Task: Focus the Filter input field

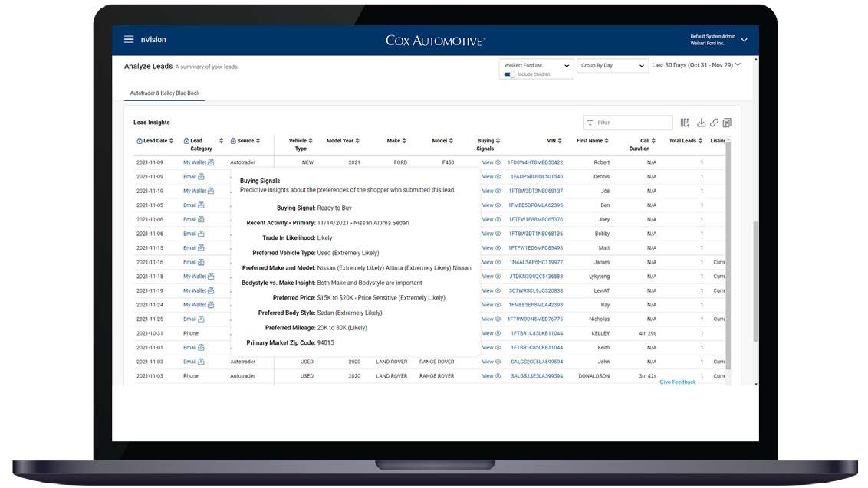Action: coord(628,123)
